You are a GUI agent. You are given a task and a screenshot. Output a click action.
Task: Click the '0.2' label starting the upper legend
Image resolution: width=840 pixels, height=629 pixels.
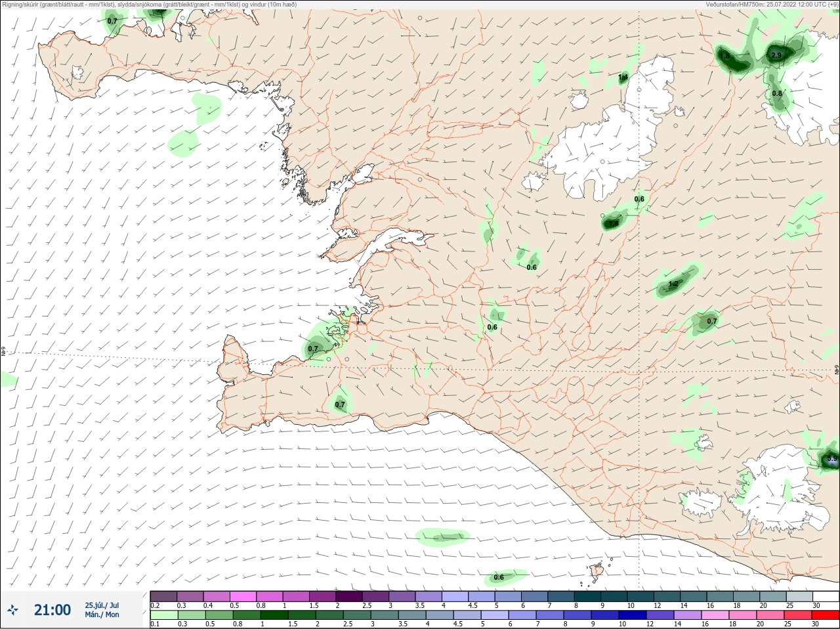tap(155, 605)
